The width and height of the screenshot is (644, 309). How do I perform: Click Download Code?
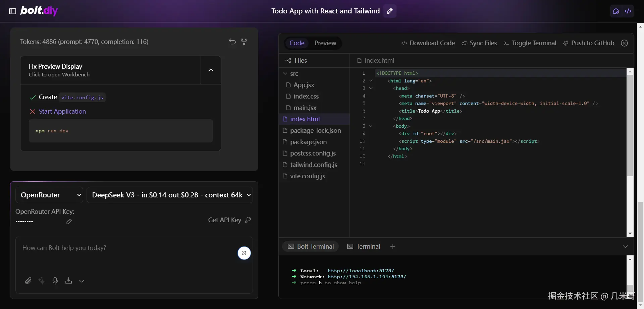(x=428, y=43)
